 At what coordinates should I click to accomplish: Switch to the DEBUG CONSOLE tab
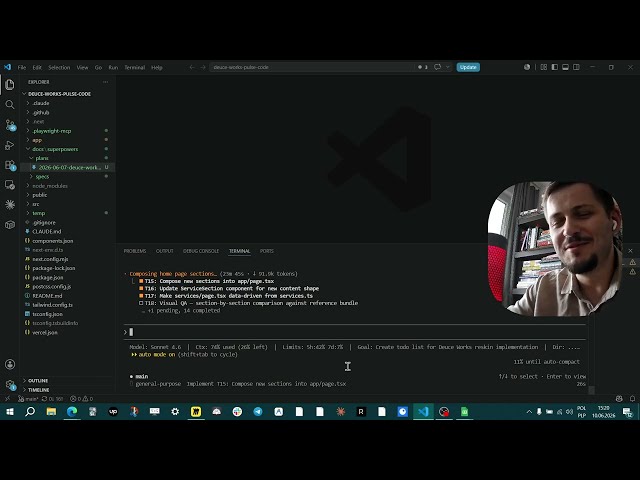tap(201, 251)
